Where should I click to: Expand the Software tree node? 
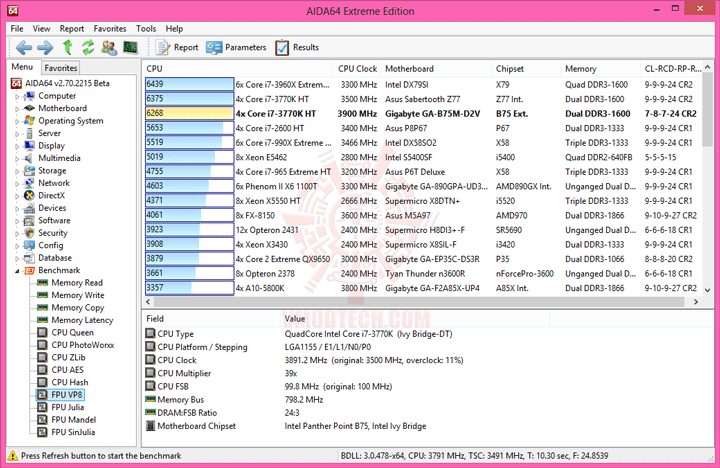click(x=17, y=221)
